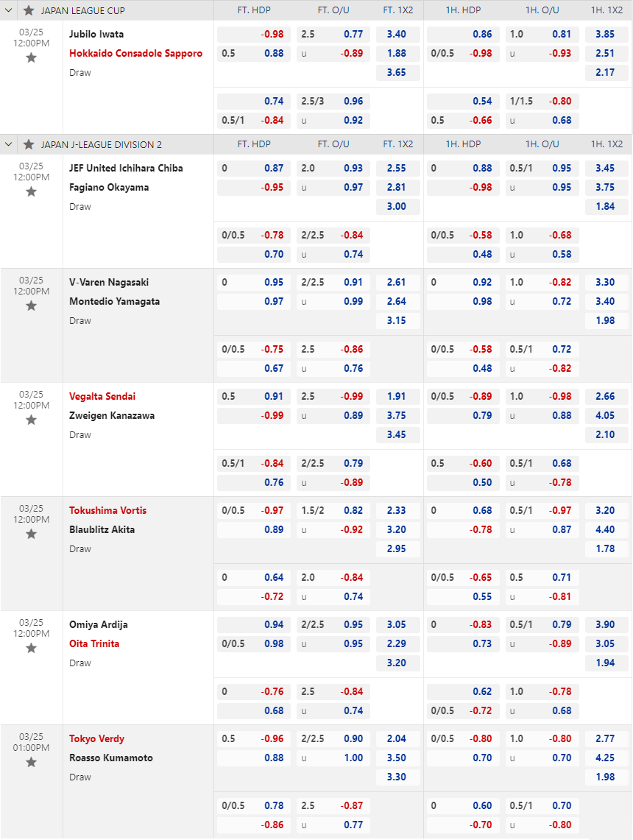
Task: Star the Tokushima Vortis match
Action: click(x=31, y=534)
